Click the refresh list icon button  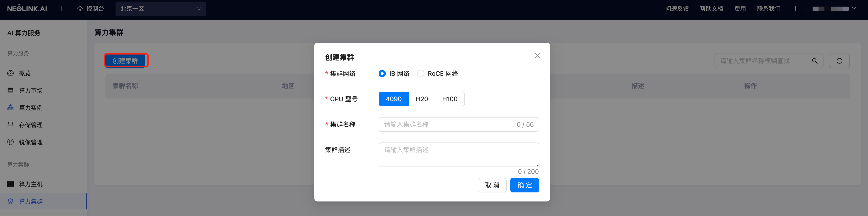coord(839,61)
